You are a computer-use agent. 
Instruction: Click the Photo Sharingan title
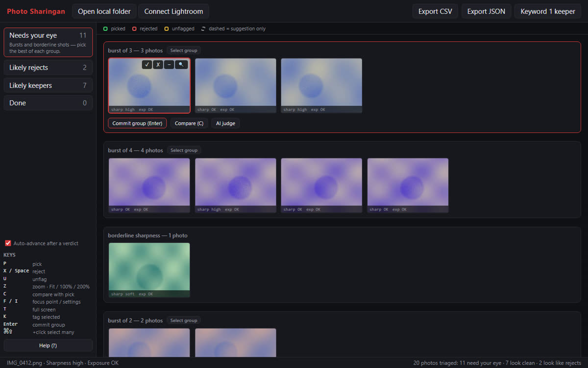click(36, 11)
